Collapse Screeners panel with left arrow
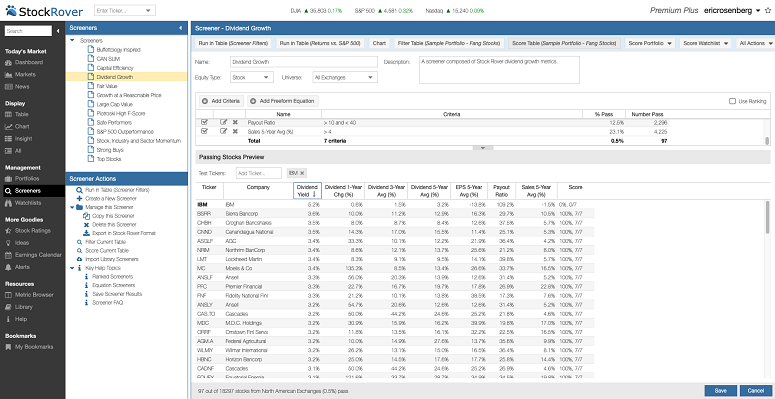775x399 pixels. coord(181,28)
